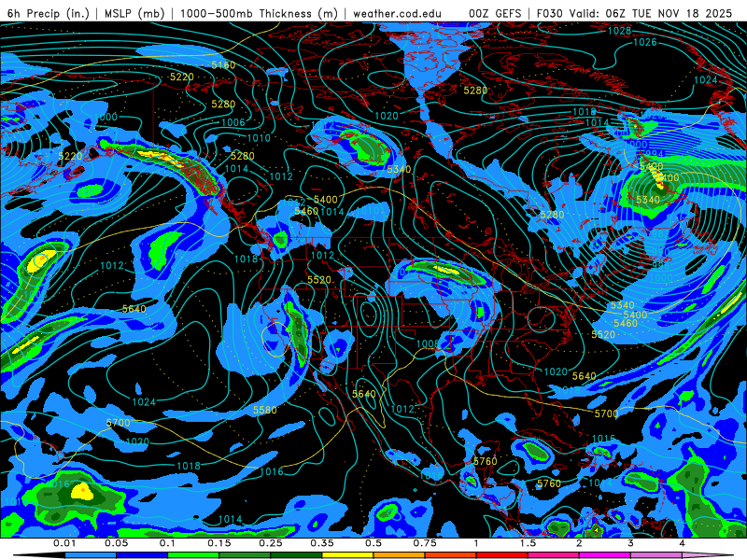
Task: Click the light blue 0.01 precip swatch
Action: click(x=90, y=555)
